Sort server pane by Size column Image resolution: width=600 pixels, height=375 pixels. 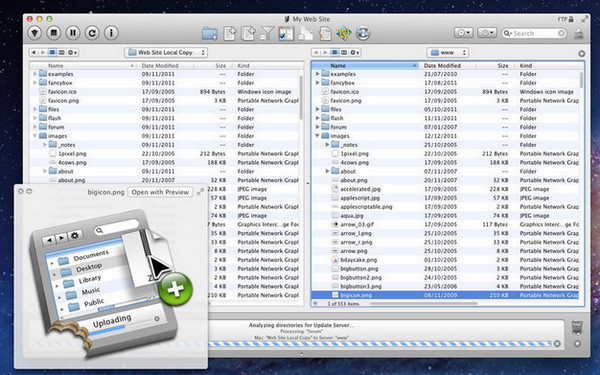(x=496, y=65)
